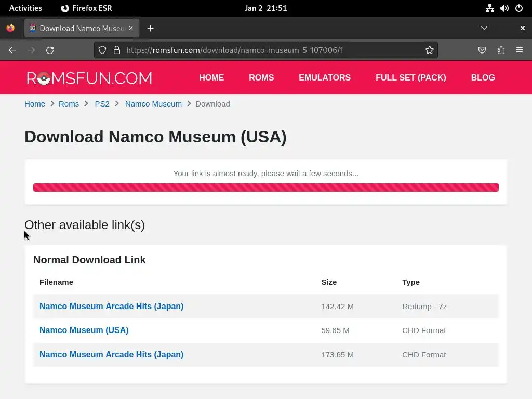Screen dimensions: 532x399
Task: Open the Pocket save icon
Action: (482, 50)
